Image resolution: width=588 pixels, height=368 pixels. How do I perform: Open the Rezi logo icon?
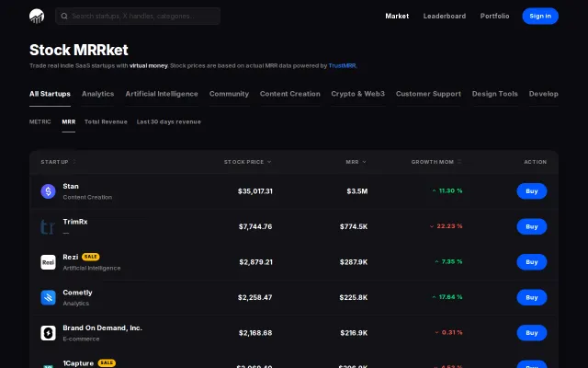[x=48, y=262]
